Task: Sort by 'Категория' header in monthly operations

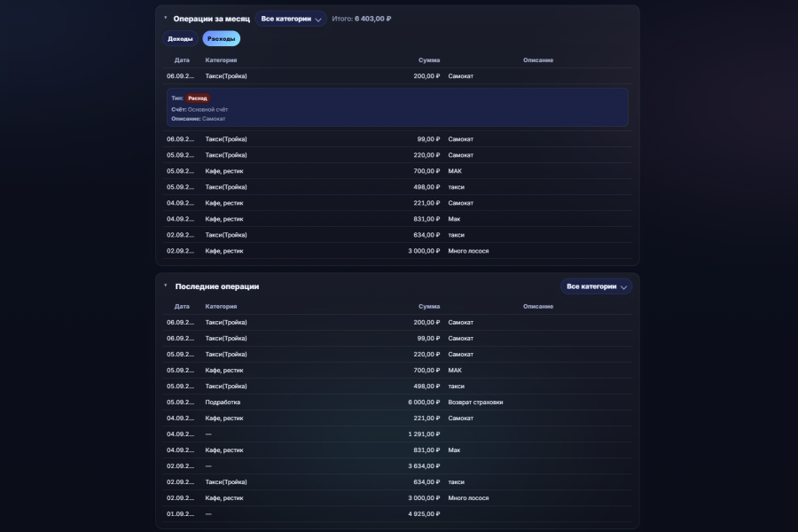Action: (221, 60)
